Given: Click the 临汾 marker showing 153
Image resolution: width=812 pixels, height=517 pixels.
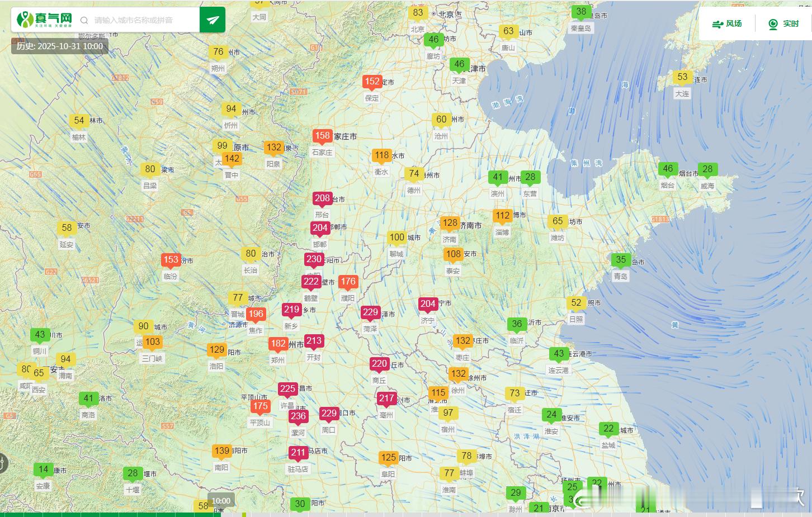Looking at the screenshot, I should click(171, 260).
